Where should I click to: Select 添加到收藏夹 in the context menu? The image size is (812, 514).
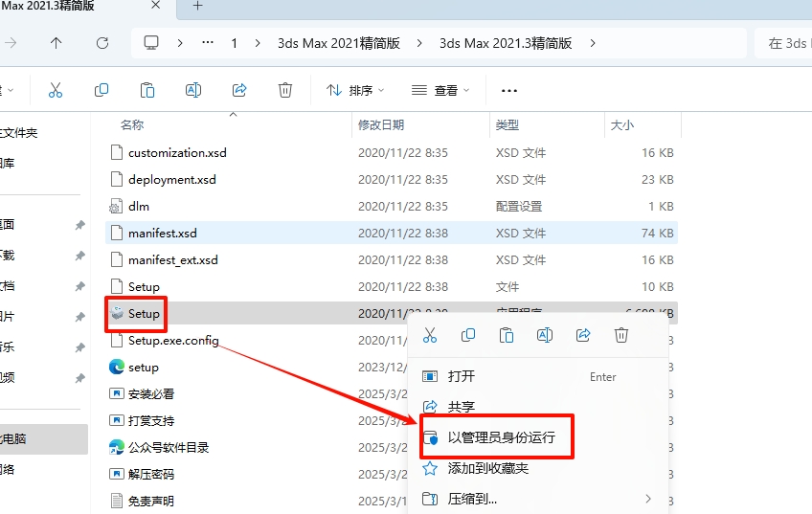(x=488, y=468)
